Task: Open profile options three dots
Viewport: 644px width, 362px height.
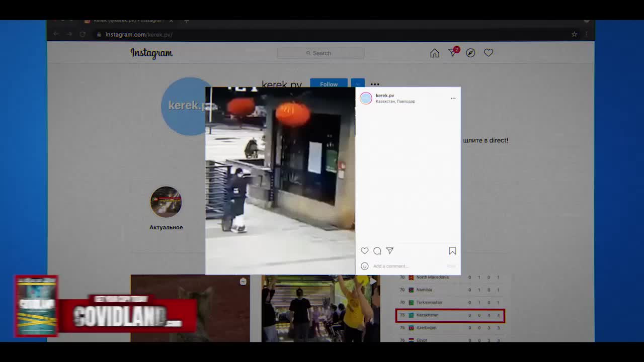Action: pos(375,84)
